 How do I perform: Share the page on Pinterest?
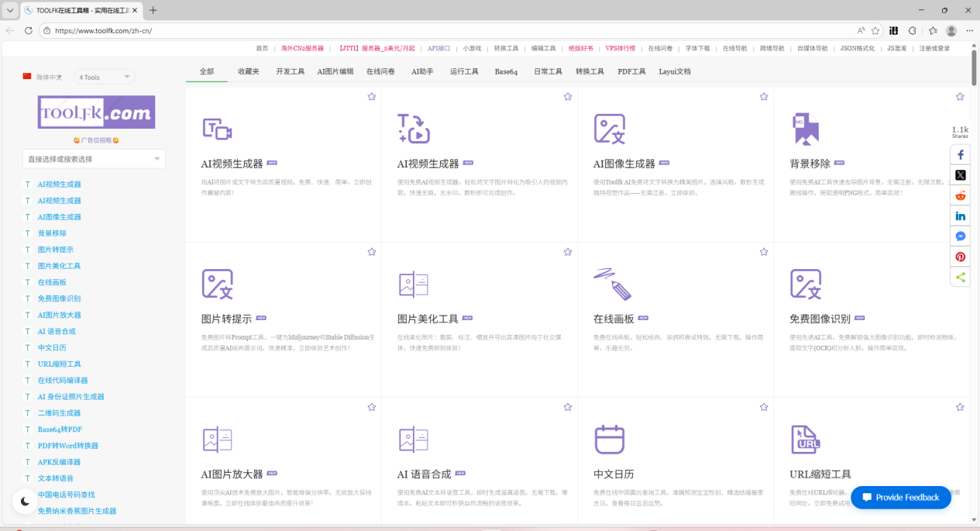click(x=961, y=257)
